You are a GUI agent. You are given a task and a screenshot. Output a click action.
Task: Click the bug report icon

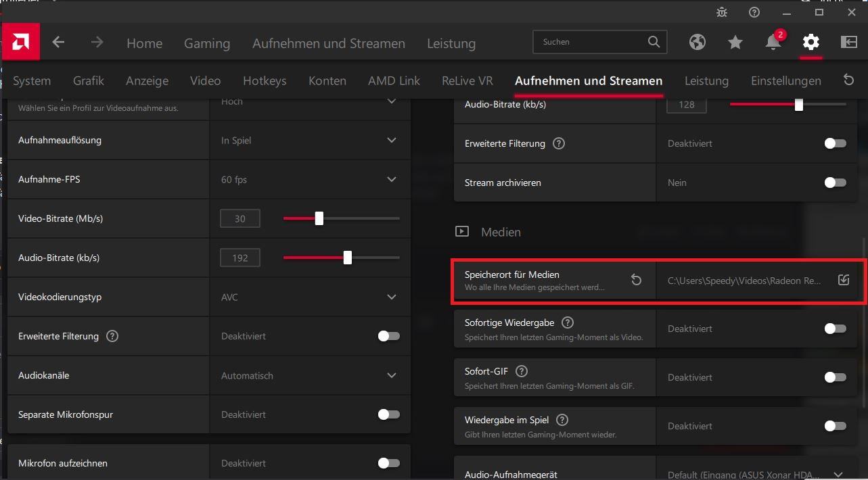tap(722, 12)
